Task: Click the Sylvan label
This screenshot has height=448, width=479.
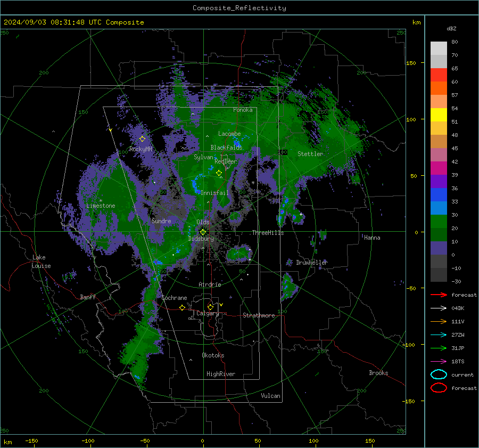Action: (203, 157)
